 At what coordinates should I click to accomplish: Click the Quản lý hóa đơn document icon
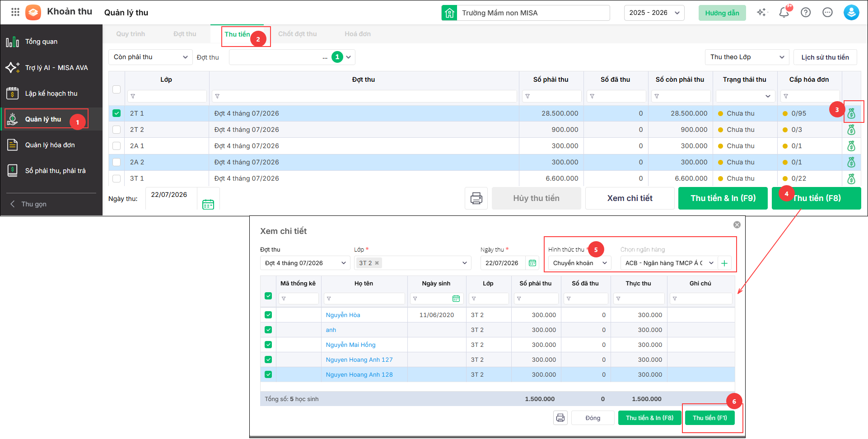click(12, 145)
